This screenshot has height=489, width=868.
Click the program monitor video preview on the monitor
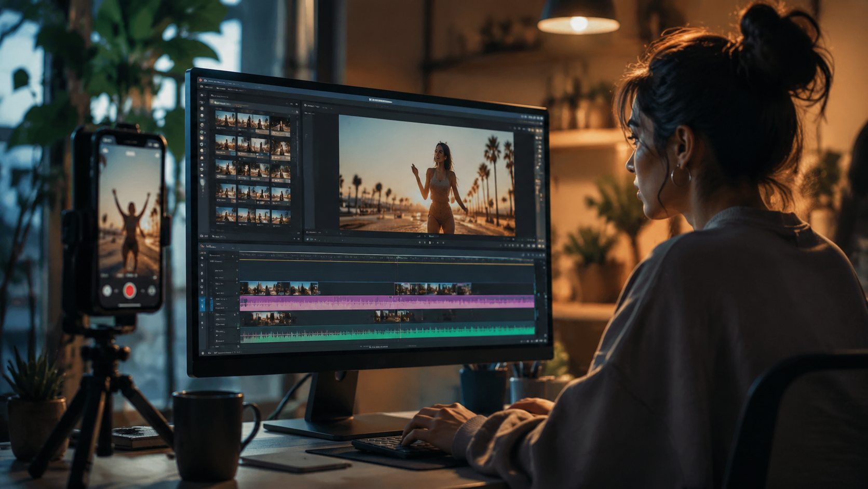[x=427, y=175]
